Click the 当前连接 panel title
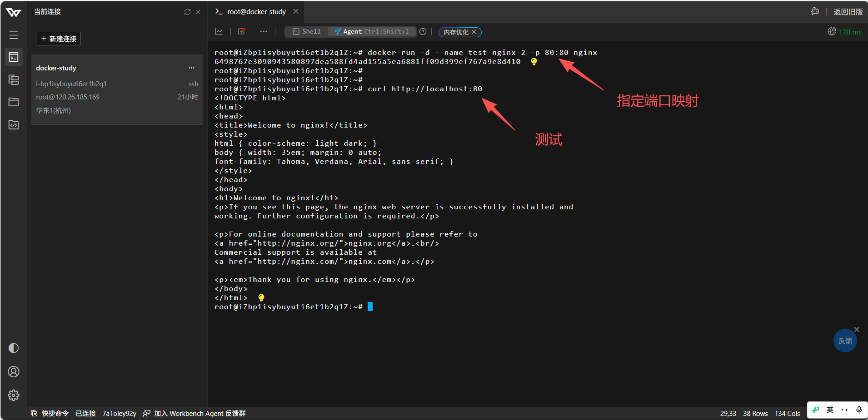The width and height of the screenshot is (868, 420). coord(47,12)
